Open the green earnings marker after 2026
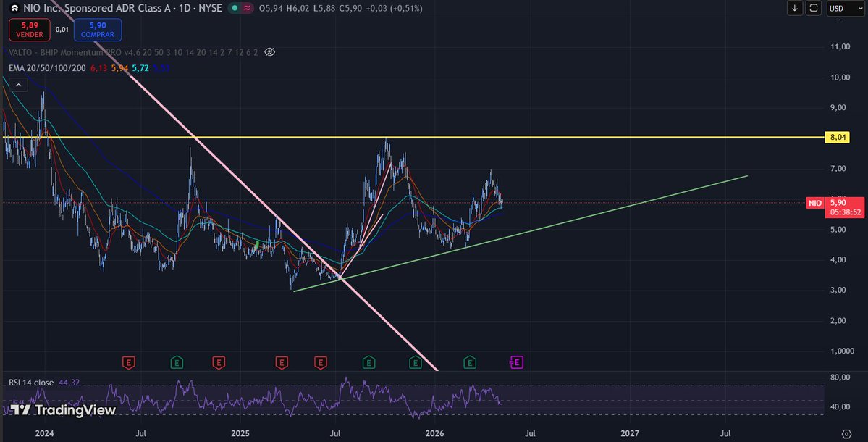The width and height of the screenshot is (868, 442). click(x=469, y=363)
